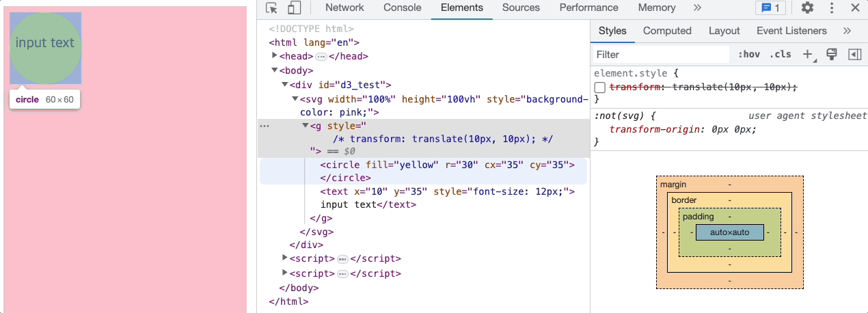Switch to the Memory tab

[657, 8]
